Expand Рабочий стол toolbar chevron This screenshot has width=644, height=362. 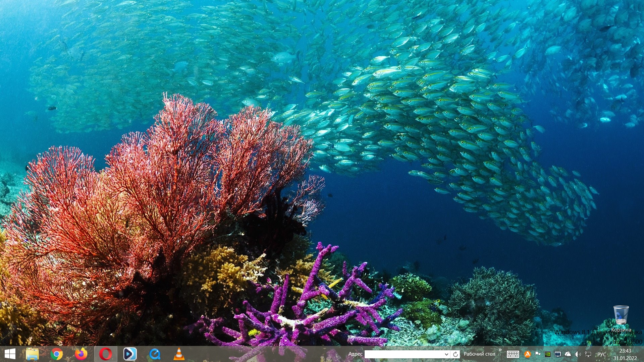(x=500, y=350)
